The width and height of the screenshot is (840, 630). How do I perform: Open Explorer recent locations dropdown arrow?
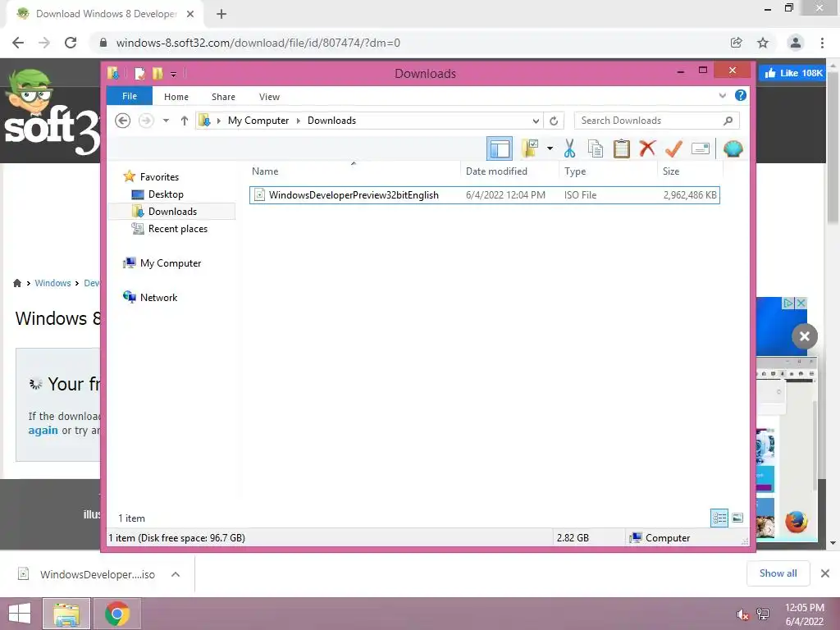click(166, 121)
